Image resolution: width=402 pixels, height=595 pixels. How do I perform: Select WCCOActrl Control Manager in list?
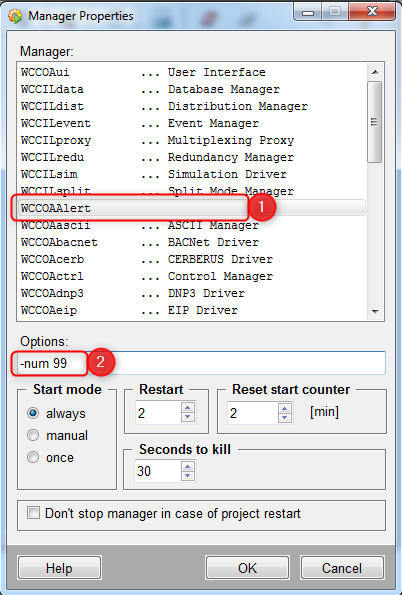pos(192,276)
